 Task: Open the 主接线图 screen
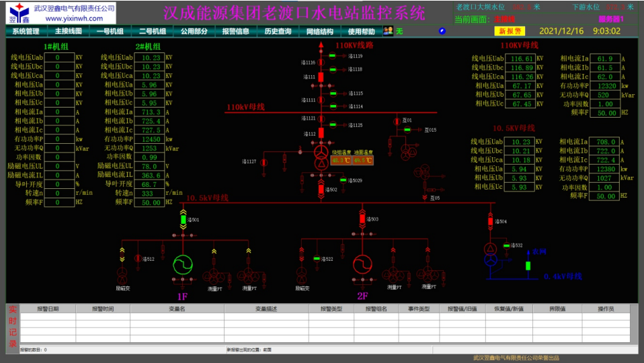68,31
